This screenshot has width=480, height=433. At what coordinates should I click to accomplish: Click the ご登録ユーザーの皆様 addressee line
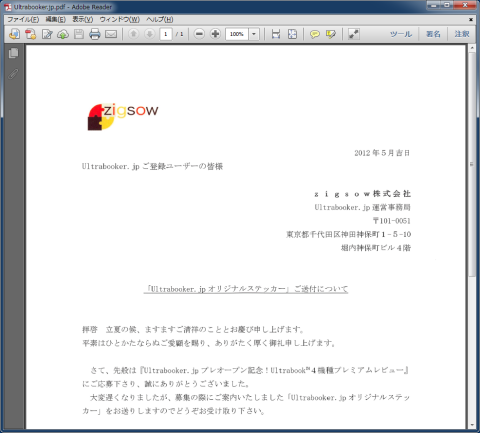click(x=152, y=166)
